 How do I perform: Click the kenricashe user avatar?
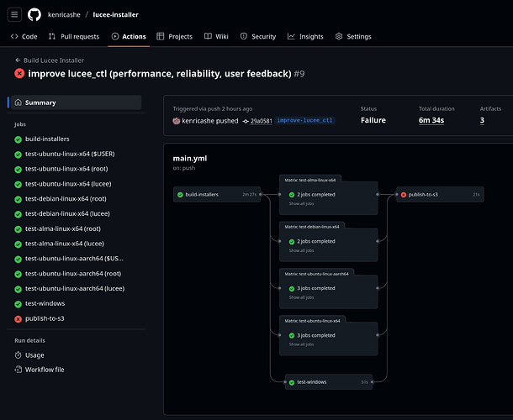(177, 121)
